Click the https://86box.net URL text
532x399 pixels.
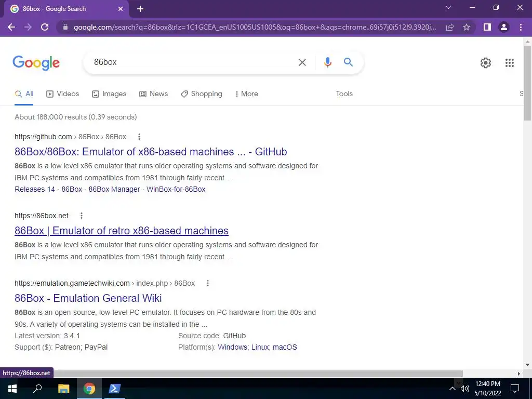pos(42,216)
